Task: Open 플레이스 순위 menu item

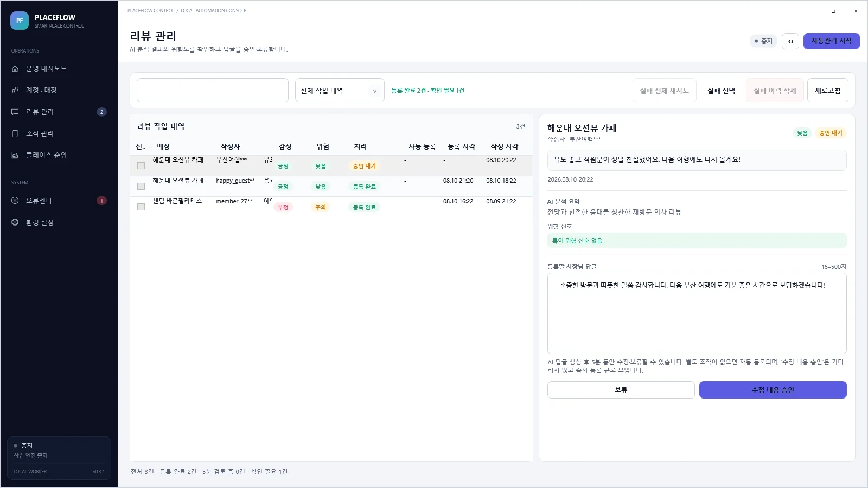Action: 59,155
